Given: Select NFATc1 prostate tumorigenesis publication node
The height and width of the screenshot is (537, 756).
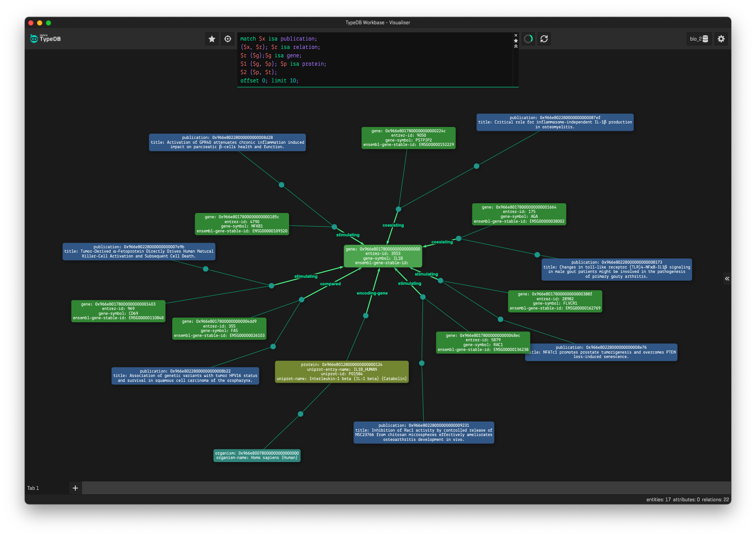Looking at the screenshot, I should pos(604,352).
